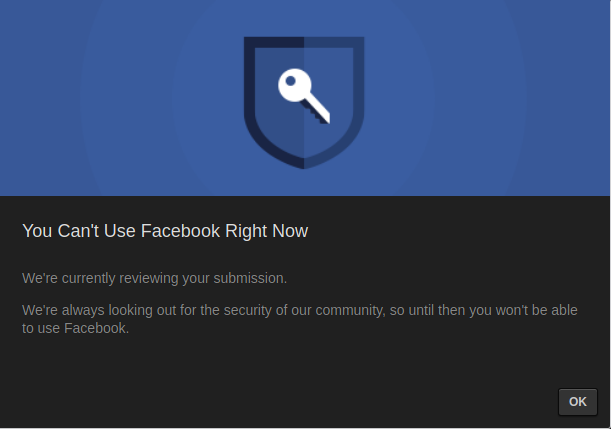Click the word 'Facebook' in the heading
Screen dimensions: 611x429
click(x=180, y=231)
